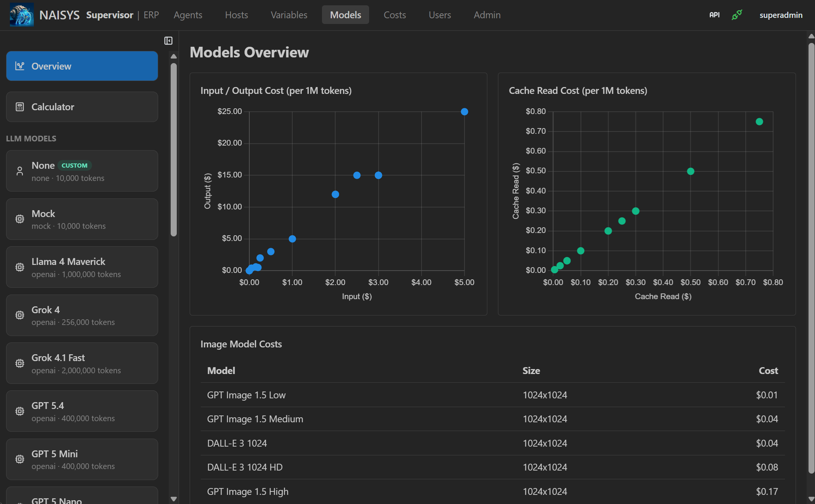Screen dimensions: 815x504
Task: Open the Admin menu item
Action: (x=487, y=14)
